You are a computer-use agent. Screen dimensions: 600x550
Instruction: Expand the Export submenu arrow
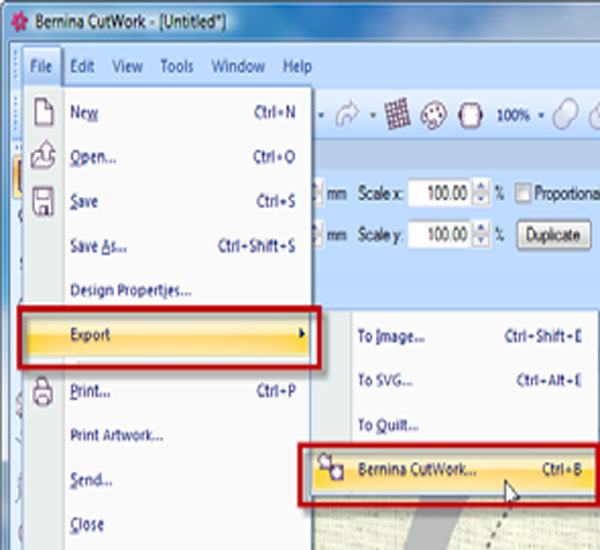coord(302,334)
